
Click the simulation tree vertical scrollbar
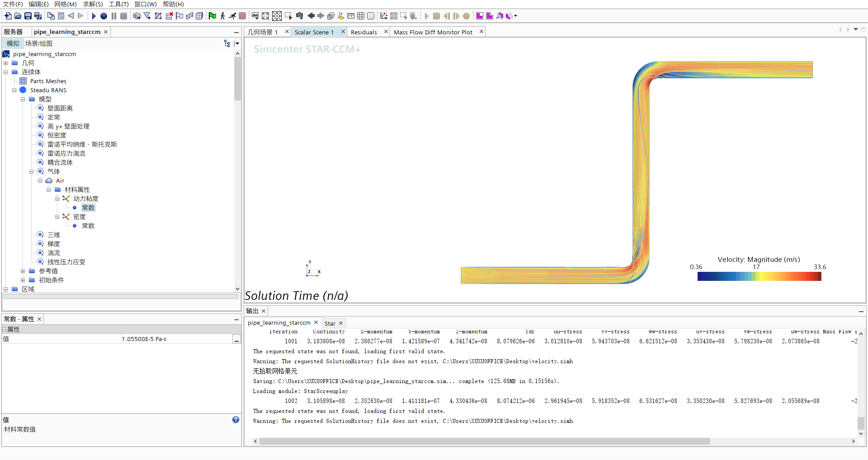(x=237, y=79)
